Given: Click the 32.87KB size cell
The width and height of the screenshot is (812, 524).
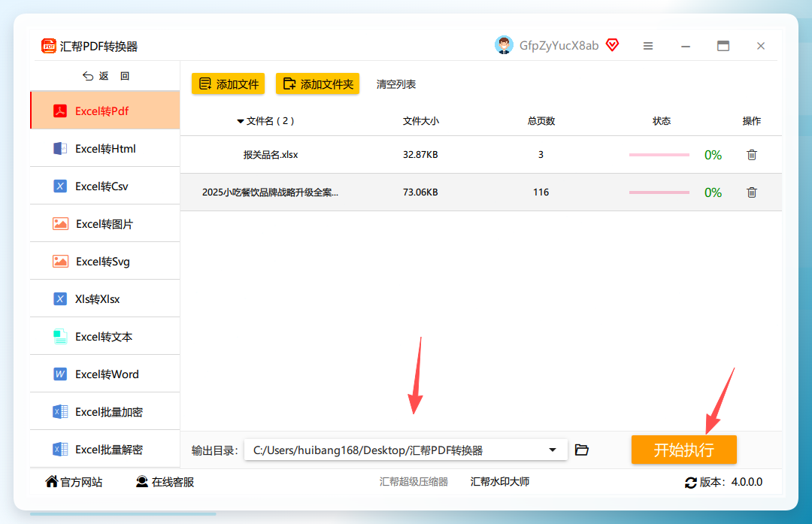Looking at the screenshot, I should [420, 155].
